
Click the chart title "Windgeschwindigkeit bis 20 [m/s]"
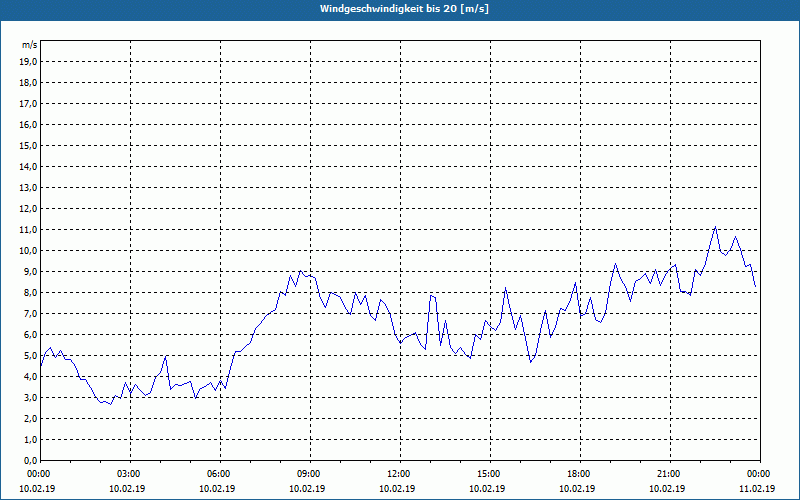point(404,9)
